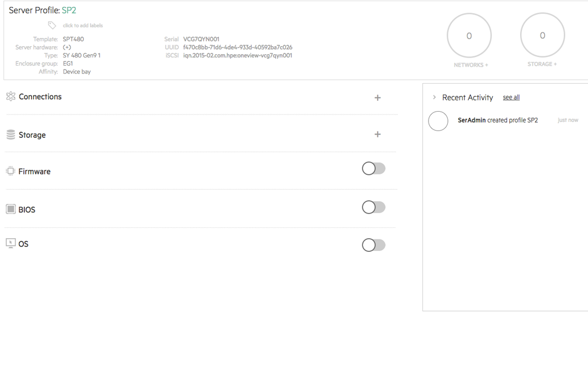This screenshot has width=588, height=371.
Task: Click the label tag icon
Action: click(x=52, y=25)
